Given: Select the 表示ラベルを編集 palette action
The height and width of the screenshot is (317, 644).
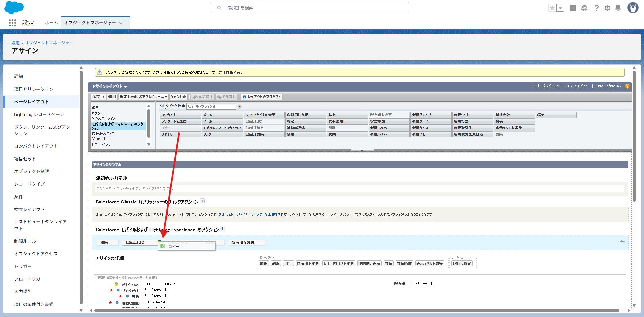Looking at the screenshot, I should click(514, 128).
